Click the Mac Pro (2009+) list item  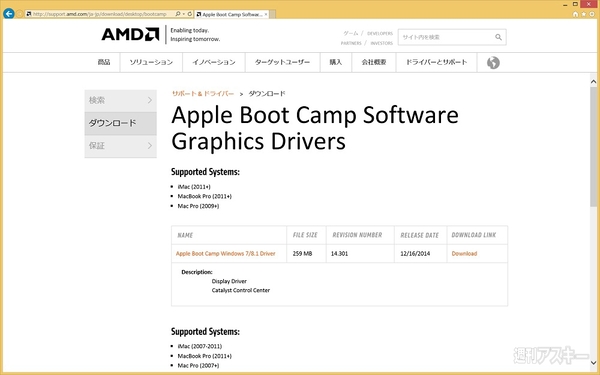[x=198, y=206]
